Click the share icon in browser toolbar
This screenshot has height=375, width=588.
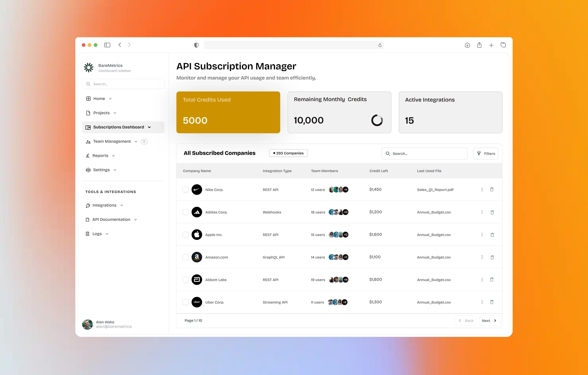point(479,45)
